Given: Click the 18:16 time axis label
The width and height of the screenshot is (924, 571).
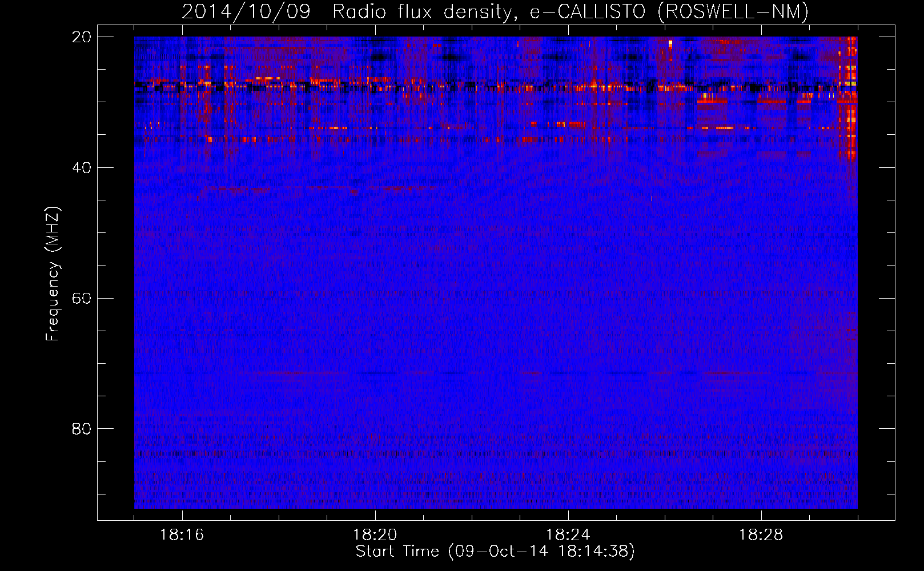Looking at the screenshot, I should (182, 535).
